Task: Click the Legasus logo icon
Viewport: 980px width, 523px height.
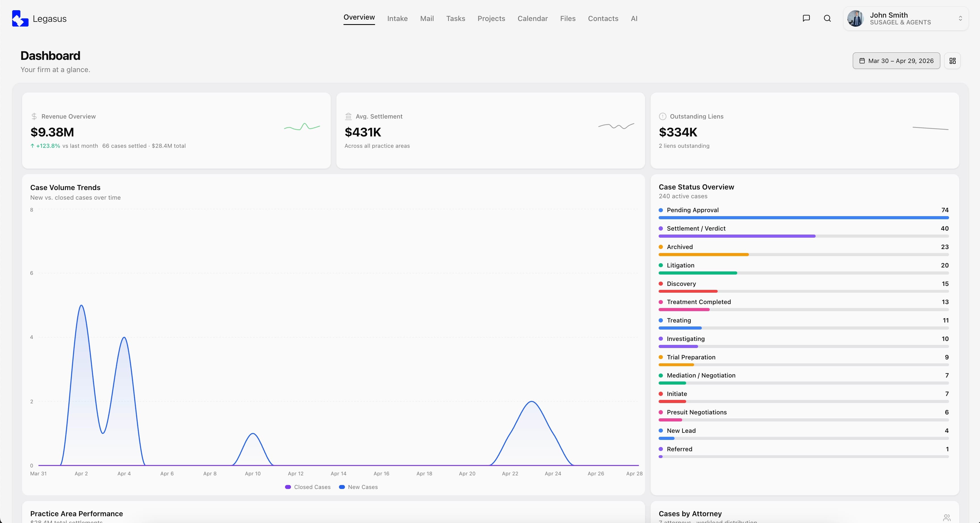Action: 20,18
